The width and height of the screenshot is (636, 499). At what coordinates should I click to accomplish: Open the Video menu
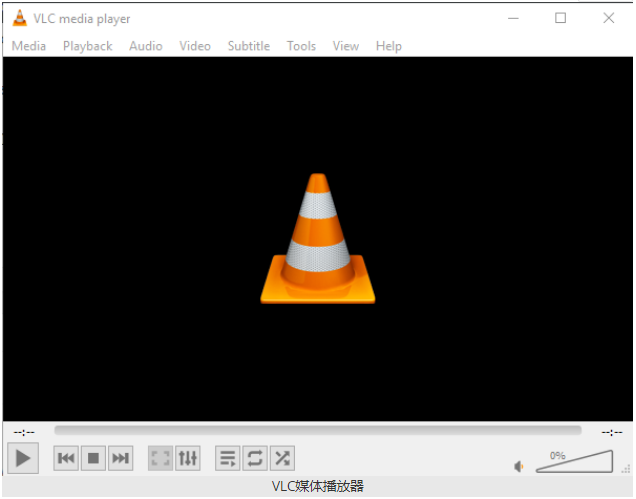pos(195,46)
